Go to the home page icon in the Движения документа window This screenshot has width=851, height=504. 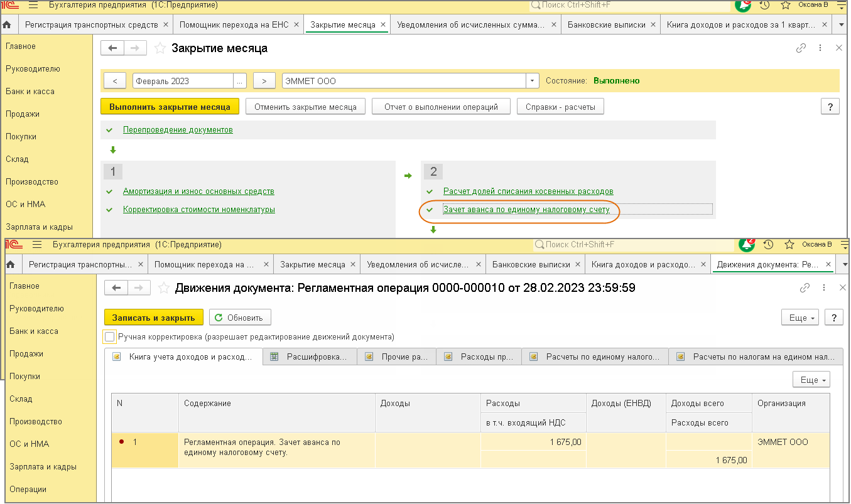point(11,265)
